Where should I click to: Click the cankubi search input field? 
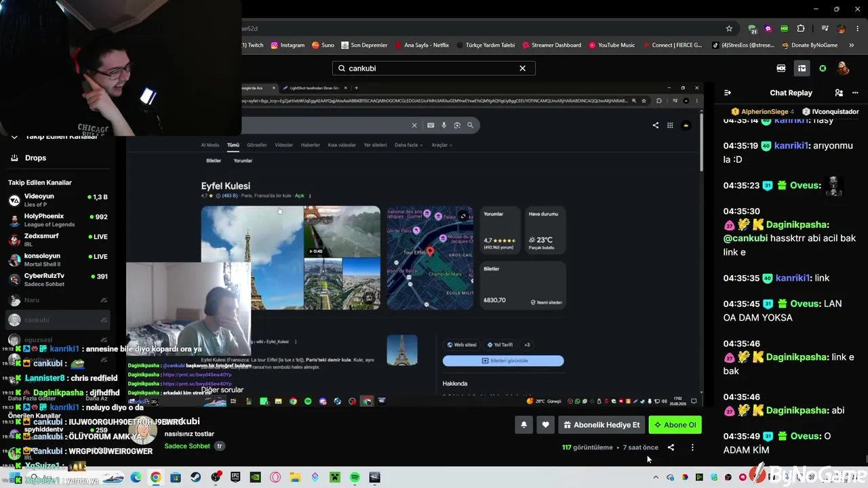(433, 68)
